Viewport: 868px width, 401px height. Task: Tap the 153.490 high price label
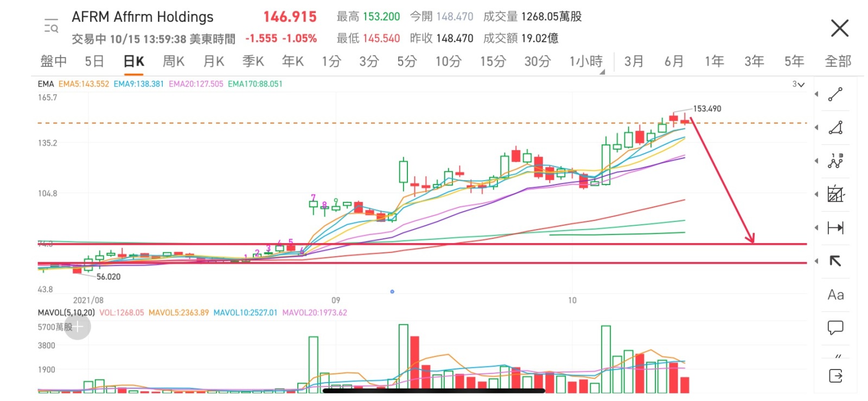[x=707, y=109]
